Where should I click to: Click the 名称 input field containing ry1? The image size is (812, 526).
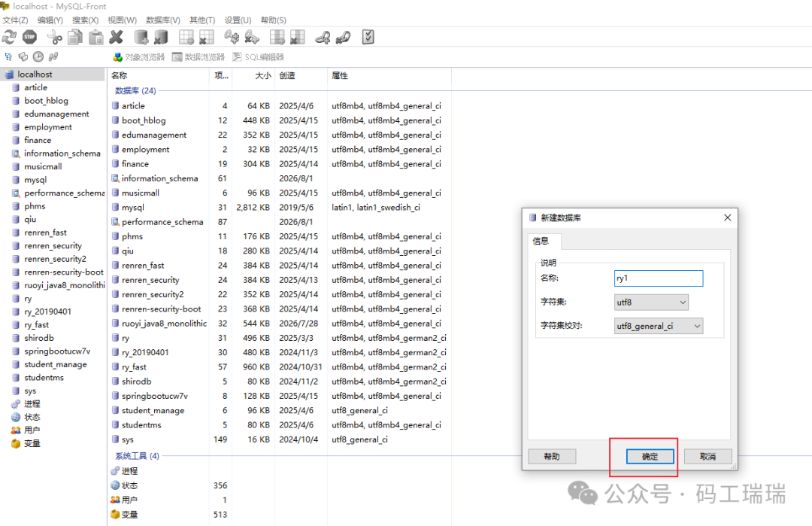point(658,278)
